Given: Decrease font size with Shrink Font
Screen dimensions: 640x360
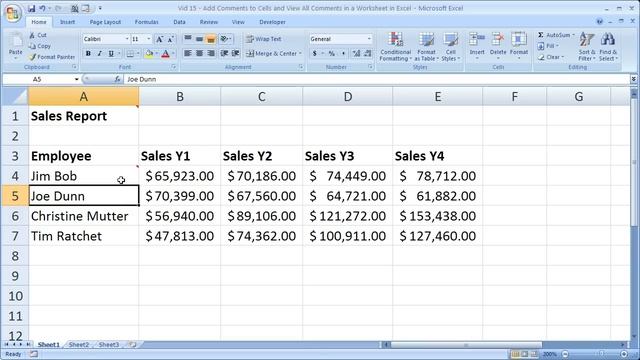Looking at the screenshot, I should pyautogui.click(x=170, y=39).
